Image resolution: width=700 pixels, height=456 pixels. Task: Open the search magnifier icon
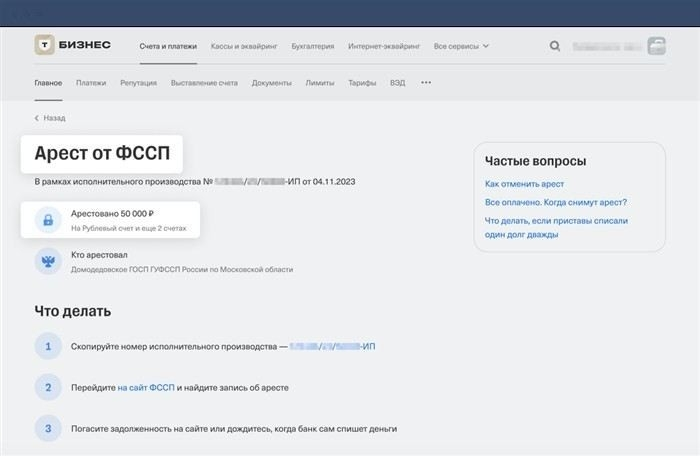point(554,46)
